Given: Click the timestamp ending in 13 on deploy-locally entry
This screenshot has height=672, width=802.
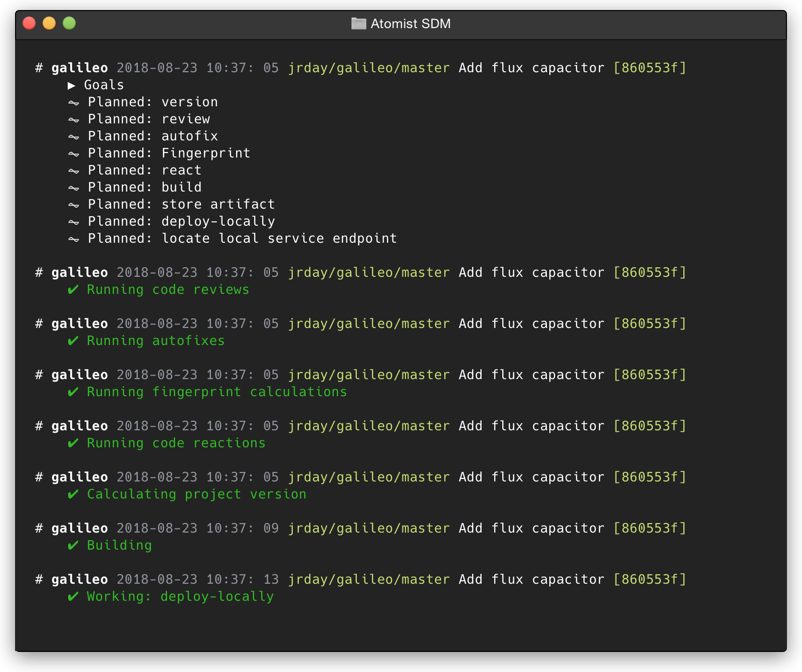Looking at the screenshot, I should tap(197, 579).
